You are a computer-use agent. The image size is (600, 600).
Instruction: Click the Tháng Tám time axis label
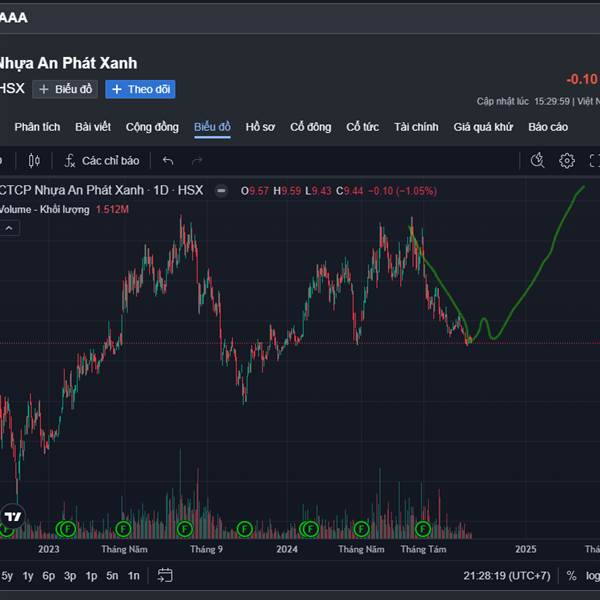pos(423,549)
